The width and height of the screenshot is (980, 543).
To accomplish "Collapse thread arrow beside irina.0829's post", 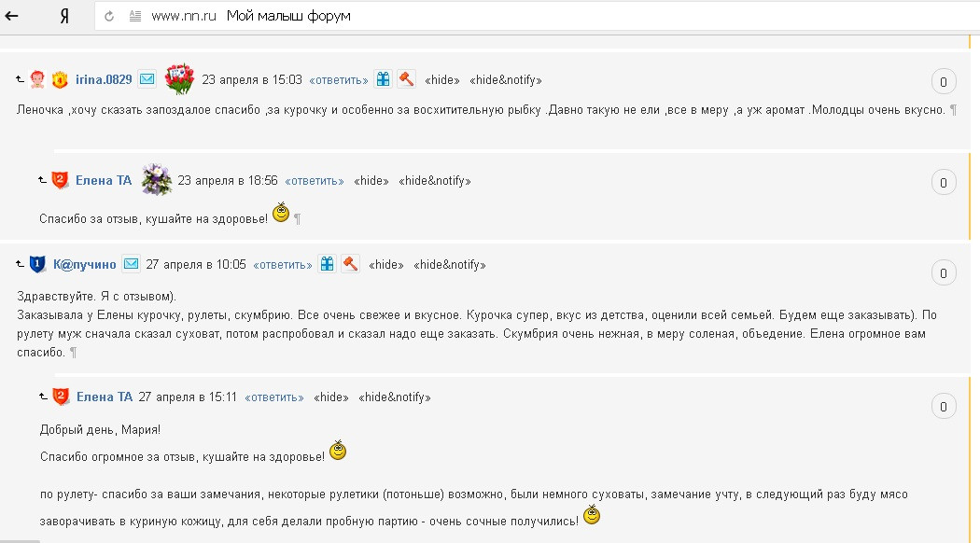I will [x=20, y=78].
